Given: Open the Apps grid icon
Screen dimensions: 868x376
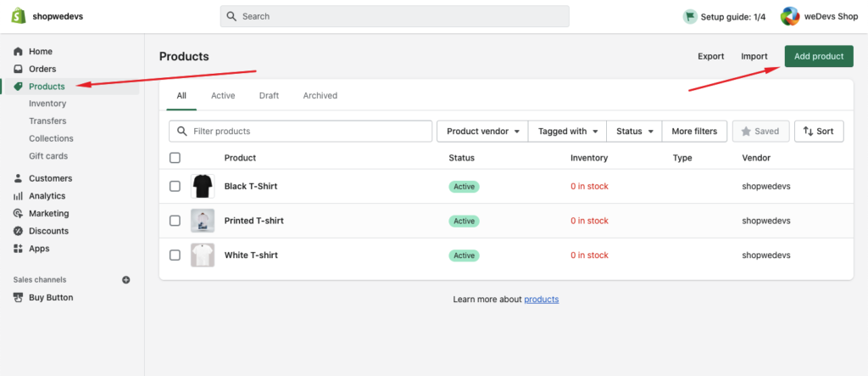Looking at the screenshot, I should click(x=18, y=249).
